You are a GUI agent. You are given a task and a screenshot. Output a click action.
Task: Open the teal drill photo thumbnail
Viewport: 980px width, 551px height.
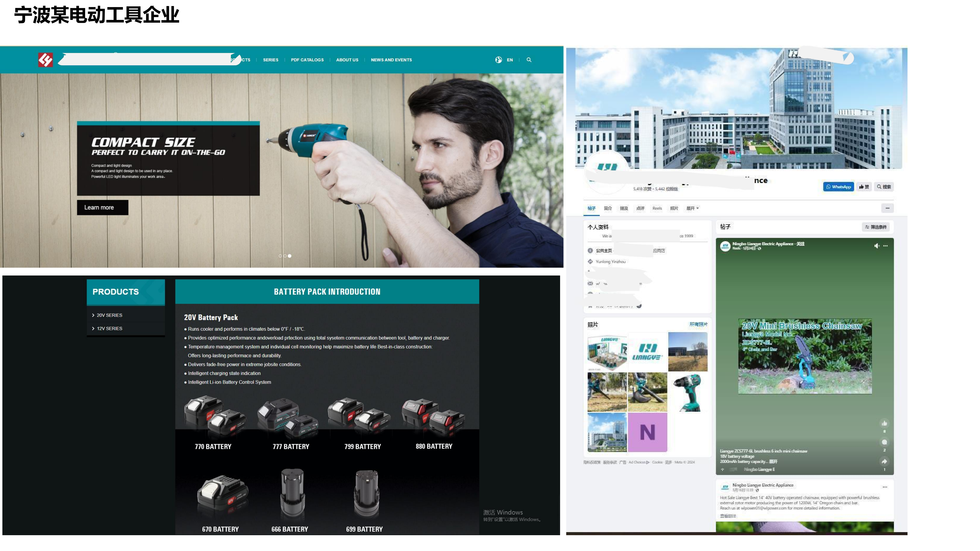click(688, 392)
